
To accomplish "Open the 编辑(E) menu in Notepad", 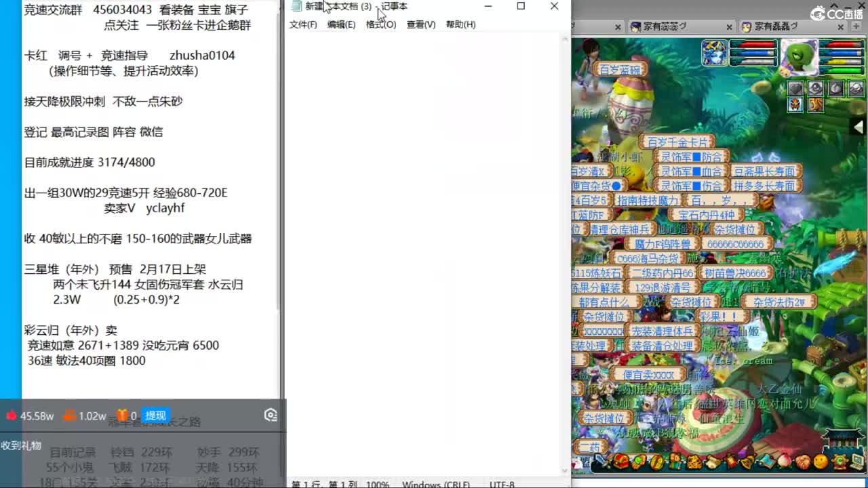I will coord(341,24).
